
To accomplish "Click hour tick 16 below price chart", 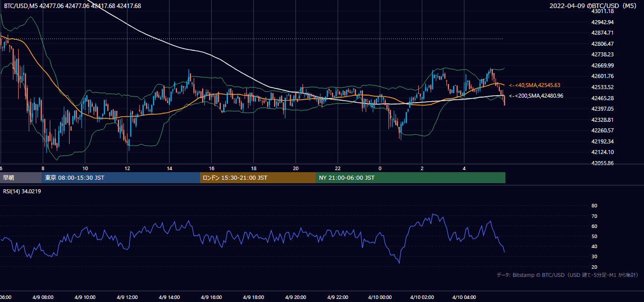I will pos(212,169).
